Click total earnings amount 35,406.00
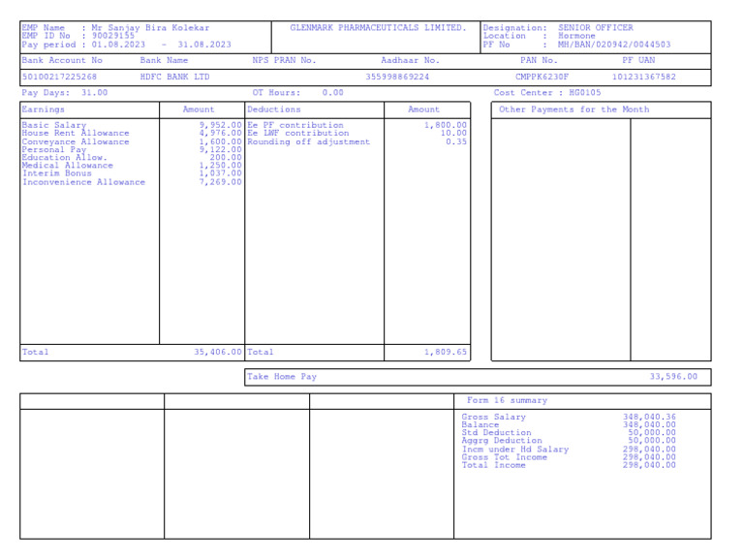 coord(218,352)
